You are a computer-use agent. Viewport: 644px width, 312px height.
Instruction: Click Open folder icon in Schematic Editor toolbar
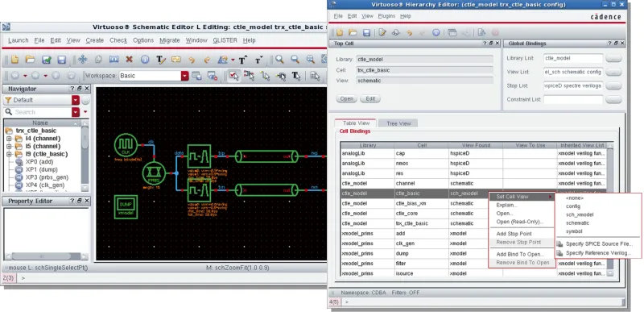[30, 60]
